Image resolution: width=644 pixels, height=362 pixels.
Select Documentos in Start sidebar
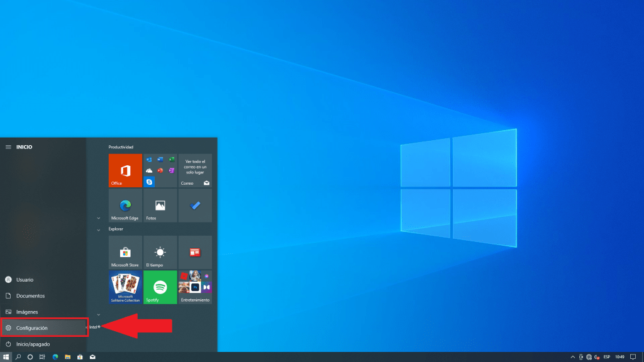(30, 295)
